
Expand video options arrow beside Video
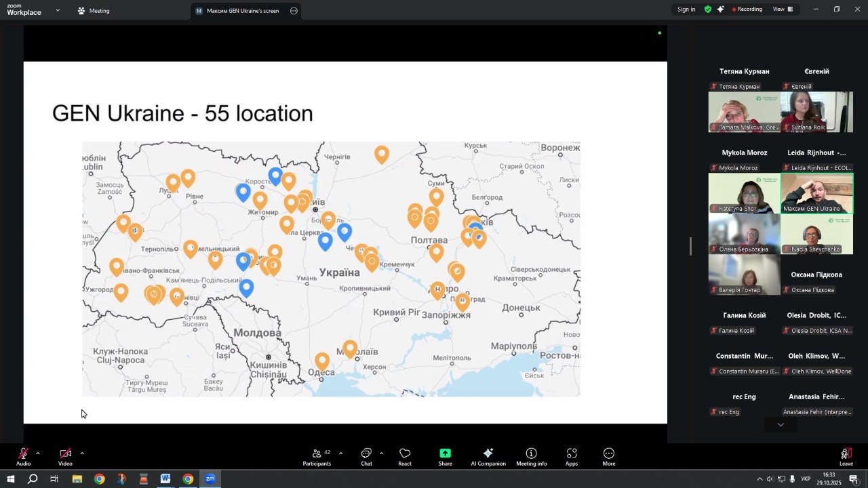[x=82, y=453]
